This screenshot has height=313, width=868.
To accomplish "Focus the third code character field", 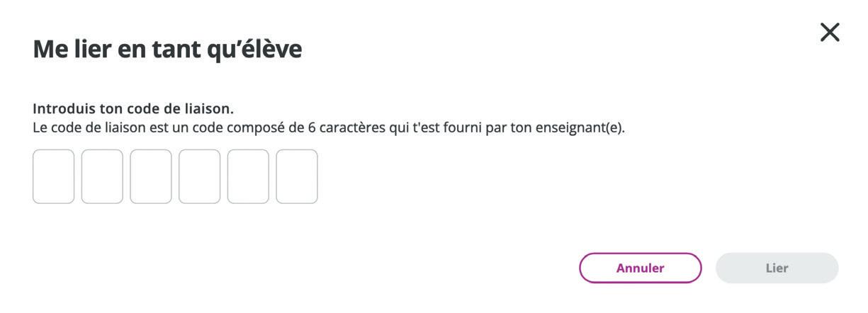I will click(151, 176).
